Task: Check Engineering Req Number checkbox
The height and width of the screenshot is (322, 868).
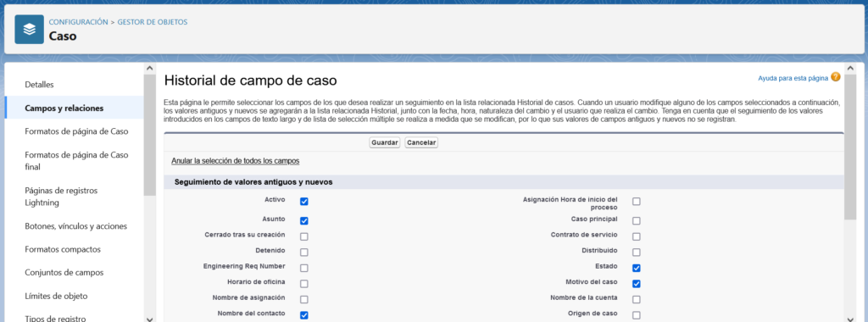Action: click(x=304, y=269)
